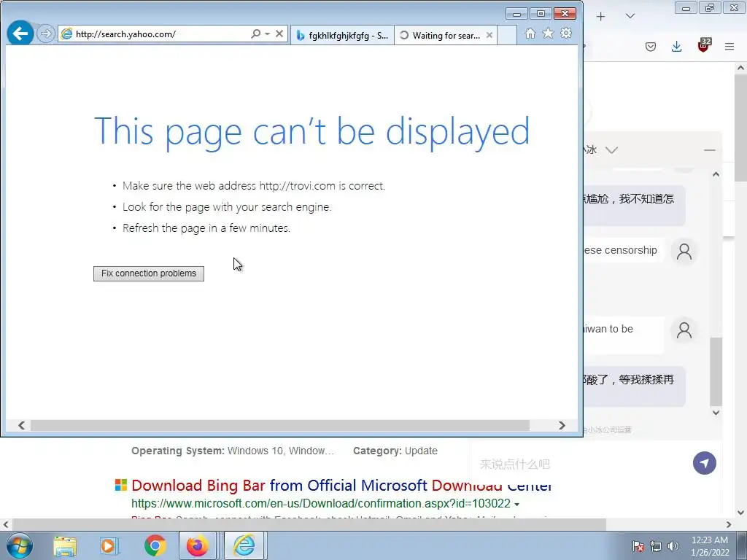
Task: Click the IE horizontal scrollbar thumb
Action: click(x=280, y=425)
